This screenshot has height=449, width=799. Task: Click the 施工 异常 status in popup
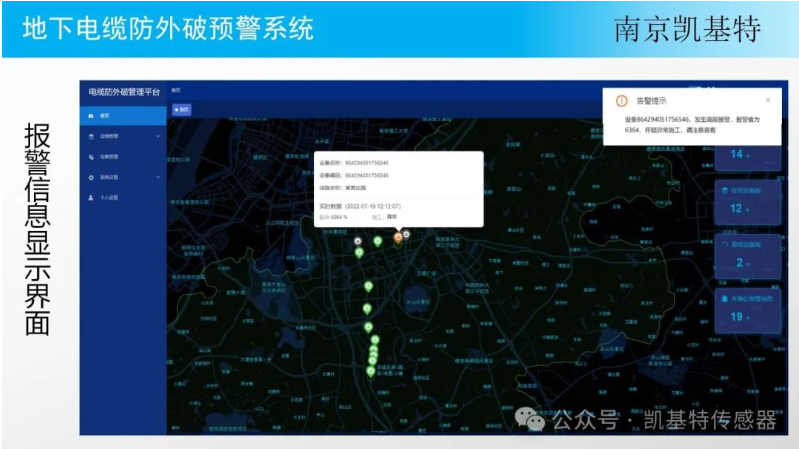(x=385, y=217)
